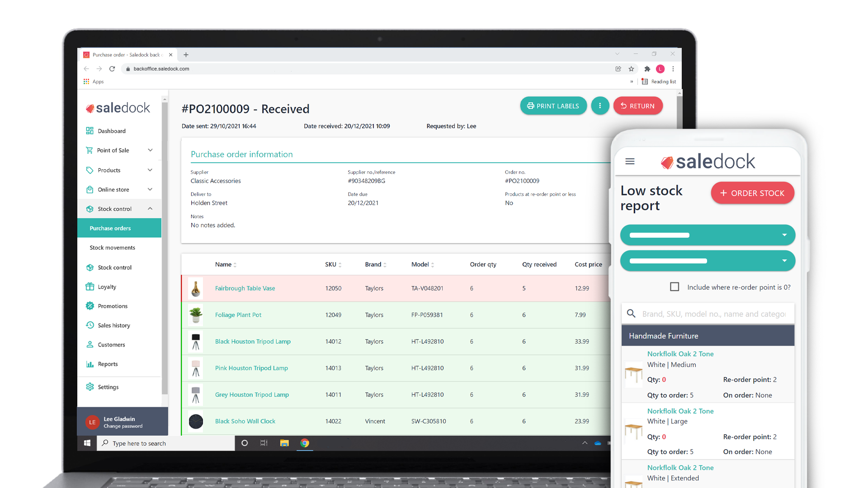868x488 pixels.
Task: Open the Promotions badge icon
Action: (90, 306)
